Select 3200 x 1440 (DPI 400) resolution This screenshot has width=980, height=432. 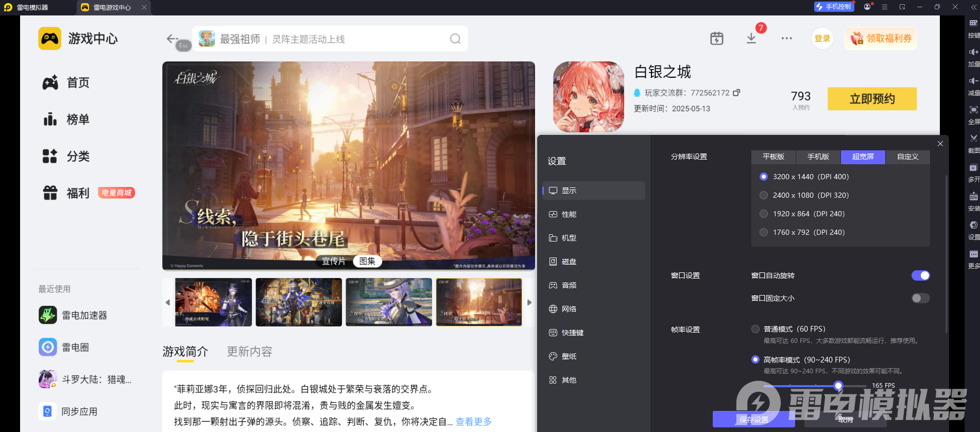764,177
